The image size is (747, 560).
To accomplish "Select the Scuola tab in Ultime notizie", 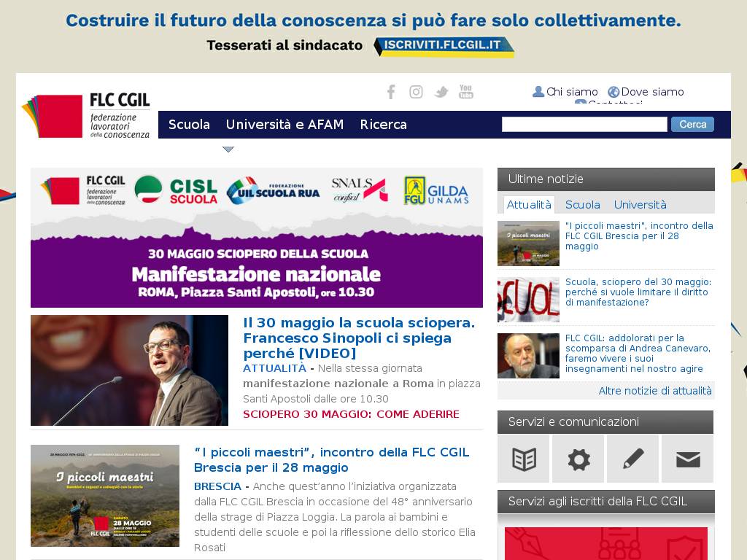I will click(x=582, y=205).
